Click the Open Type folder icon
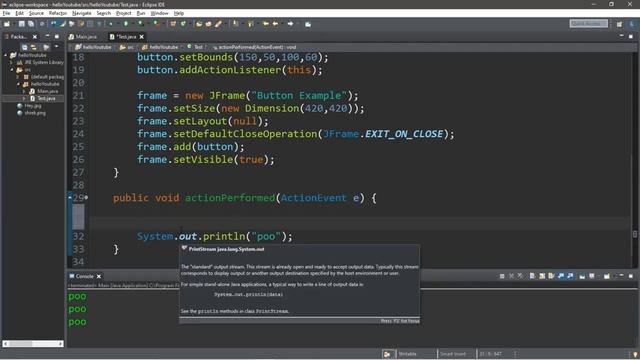 coord(199,24)
